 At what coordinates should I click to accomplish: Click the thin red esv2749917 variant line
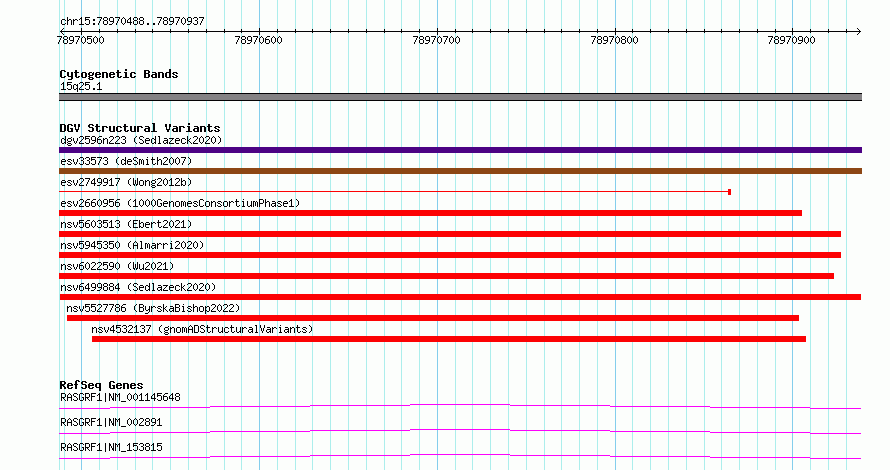coord(393,192)
